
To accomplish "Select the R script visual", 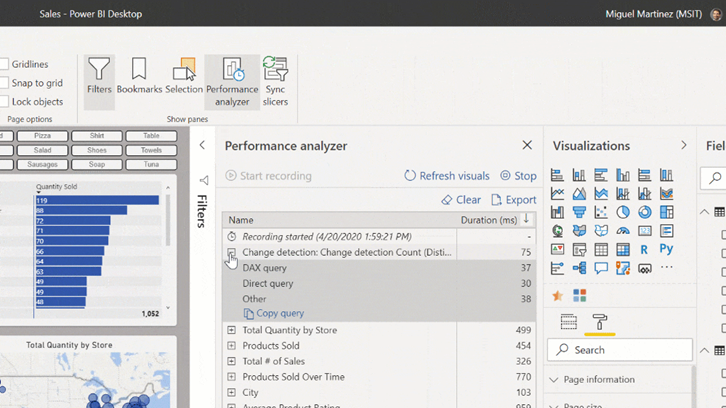I will (645, 249).
